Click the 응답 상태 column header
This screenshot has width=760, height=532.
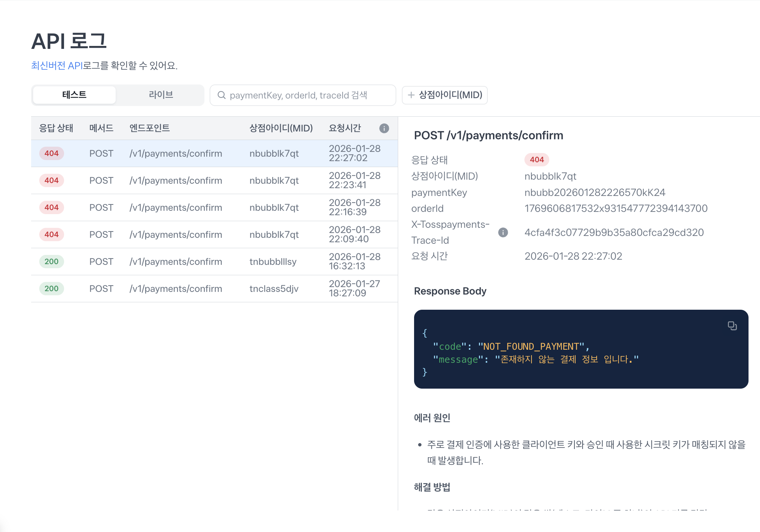(56, 128)
